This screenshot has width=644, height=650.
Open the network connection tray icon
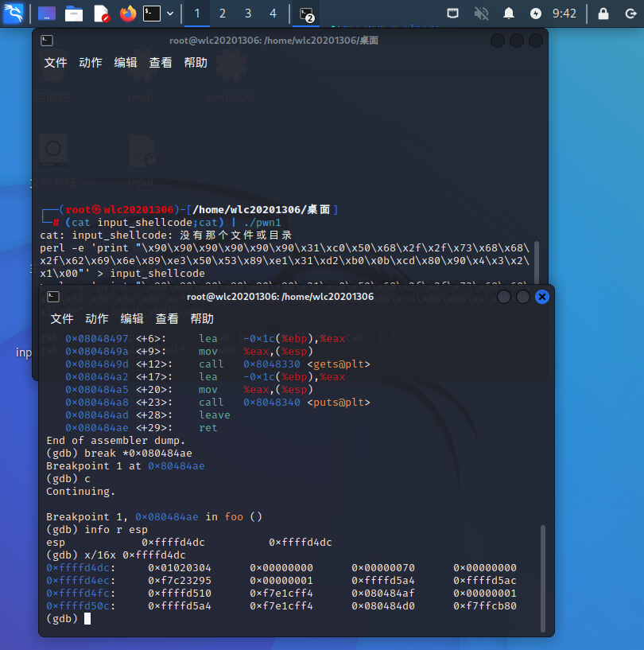452,14
